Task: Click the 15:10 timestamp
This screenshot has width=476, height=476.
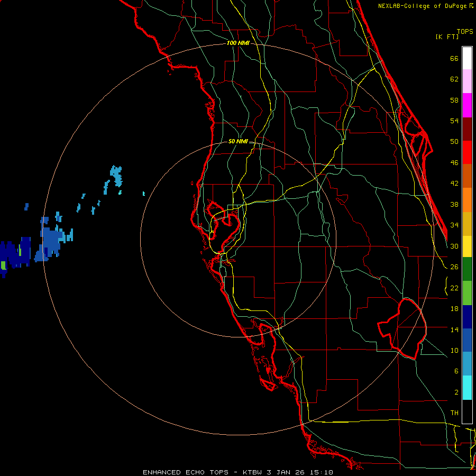Action: pos(322,472)
